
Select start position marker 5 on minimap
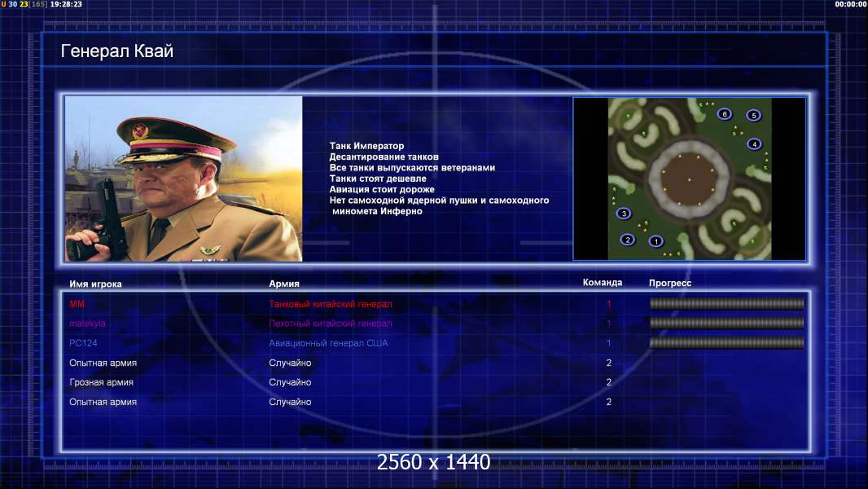753,115
